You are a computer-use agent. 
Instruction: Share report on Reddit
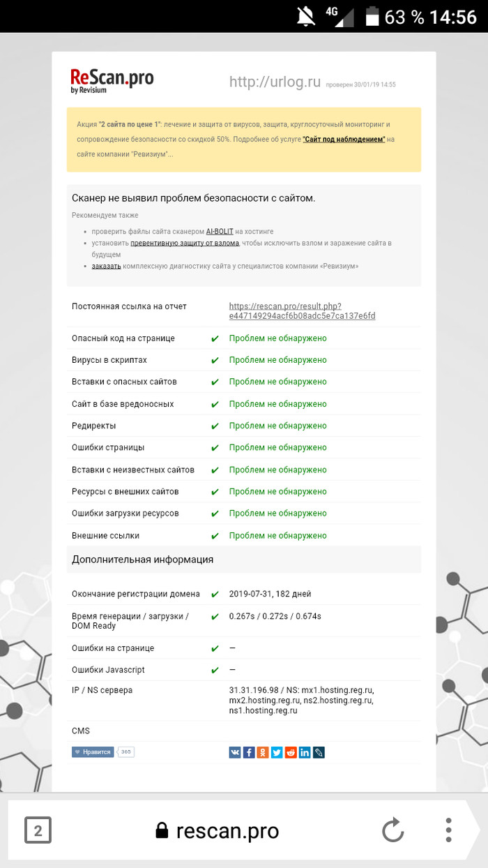[291, 752]
